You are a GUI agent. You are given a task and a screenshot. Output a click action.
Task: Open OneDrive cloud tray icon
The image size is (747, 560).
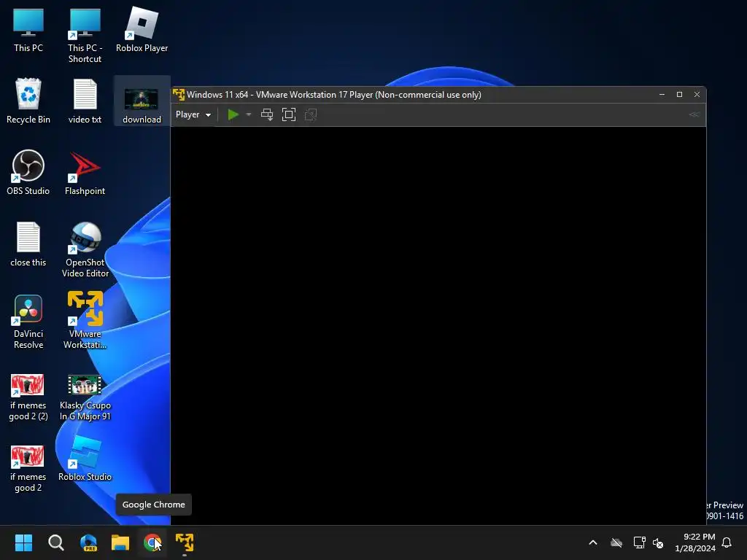(616, 542)
